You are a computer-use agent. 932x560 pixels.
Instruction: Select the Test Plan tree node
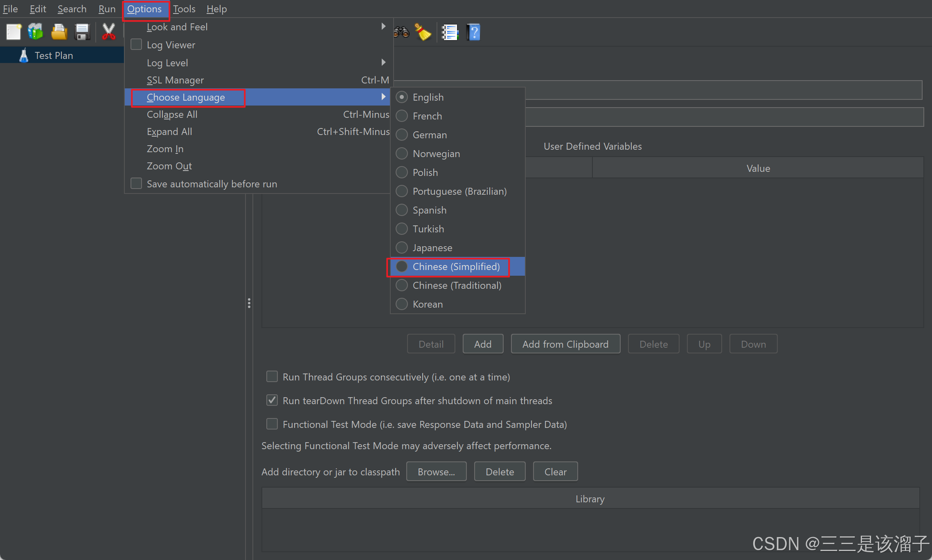[x=54, y=56]
